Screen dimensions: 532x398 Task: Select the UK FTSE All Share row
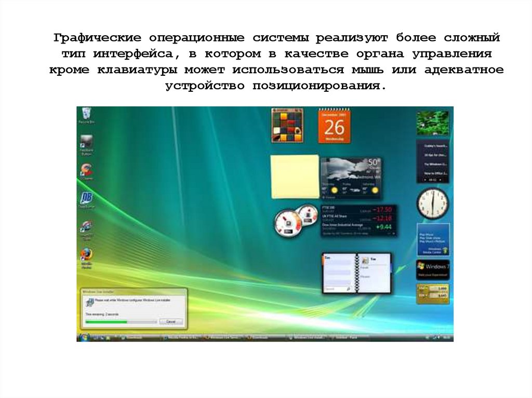click(x=358, y=218)
